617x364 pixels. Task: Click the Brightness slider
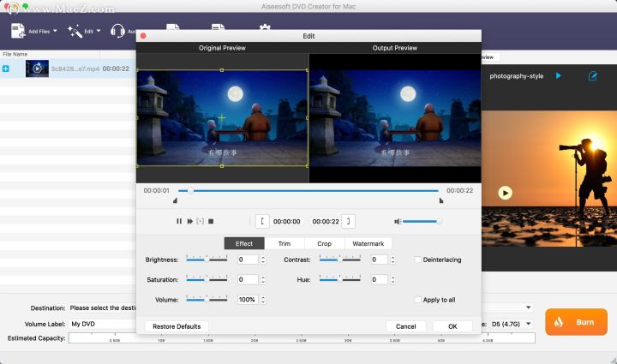[x=207, y=260]
